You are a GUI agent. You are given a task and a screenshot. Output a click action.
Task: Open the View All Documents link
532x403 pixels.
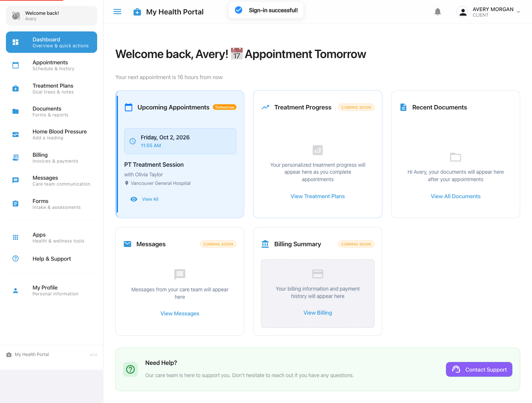click(456, 196)
